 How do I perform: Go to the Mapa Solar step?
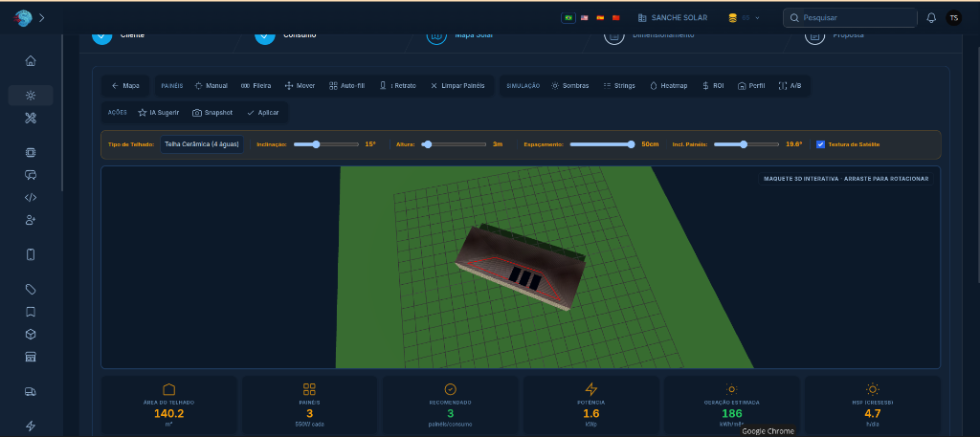click(459, 35)
